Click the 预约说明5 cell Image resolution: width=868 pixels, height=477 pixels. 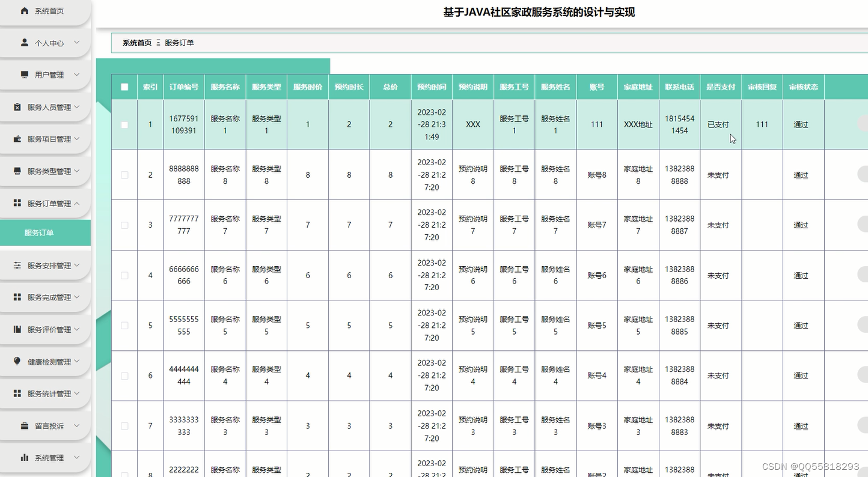[x=473, y=326]
